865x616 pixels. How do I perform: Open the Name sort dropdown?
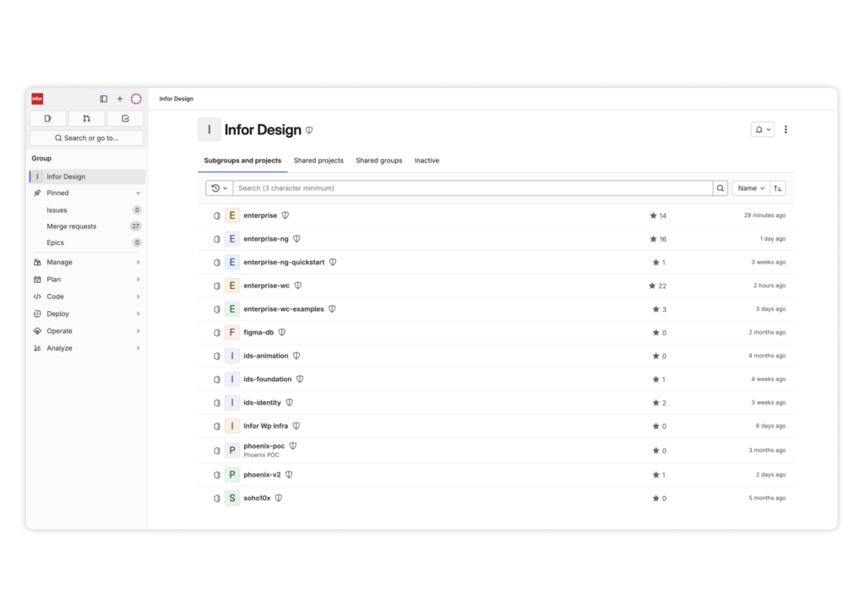(x=751, y=188)
